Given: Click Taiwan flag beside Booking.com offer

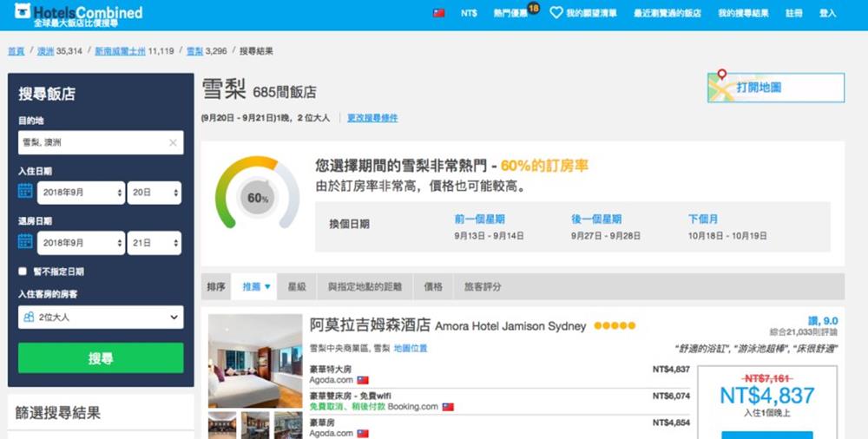Looking at the screenshot, I should (x=448, y=407).
